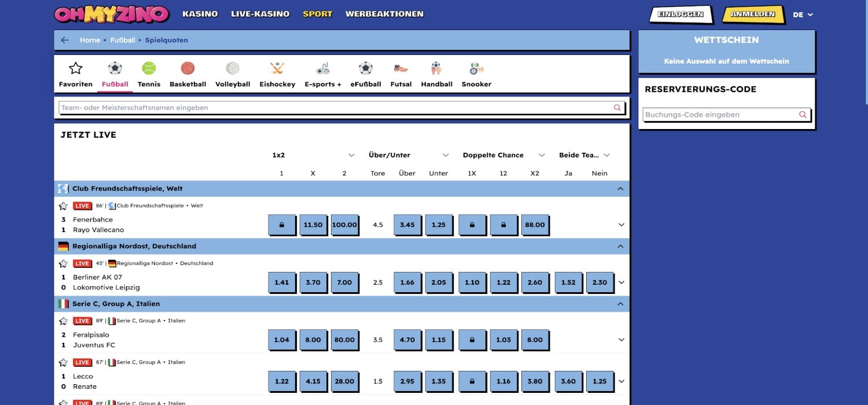868x405 pixels.
Task: Bet 2 at 28.00 for Lecco match
Action: point(344,382)
